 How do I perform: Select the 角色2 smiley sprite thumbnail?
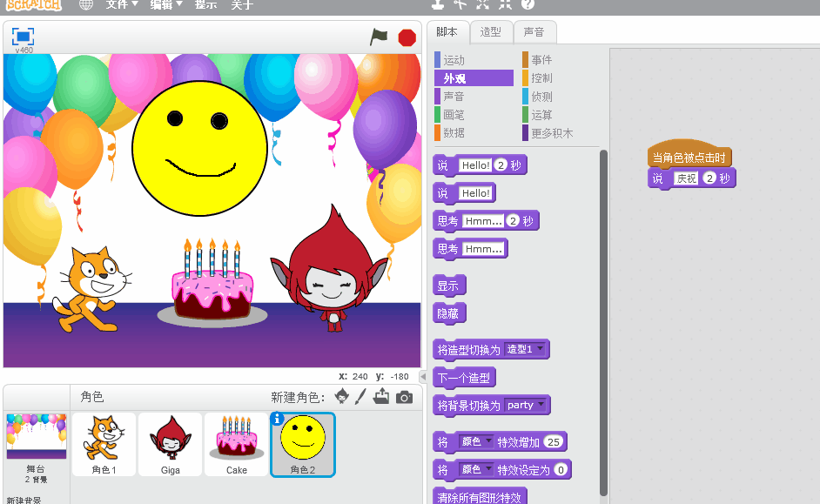[303, 445]
